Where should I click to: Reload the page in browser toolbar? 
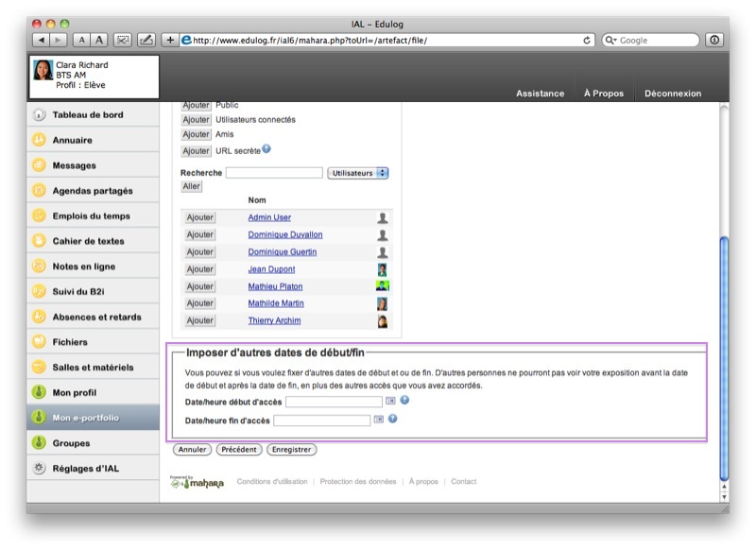[588, 40]
